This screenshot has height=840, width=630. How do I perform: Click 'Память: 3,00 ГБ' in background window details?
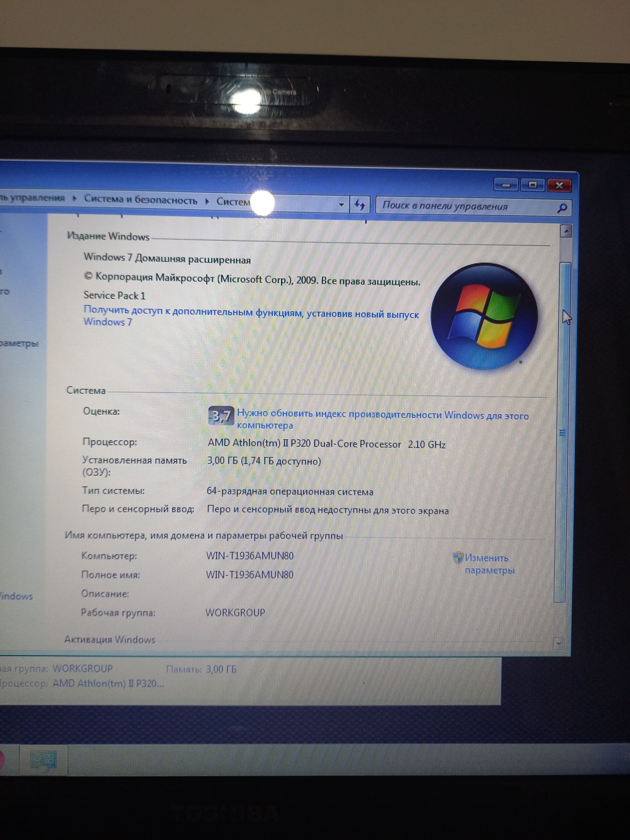tap(201, 669)
